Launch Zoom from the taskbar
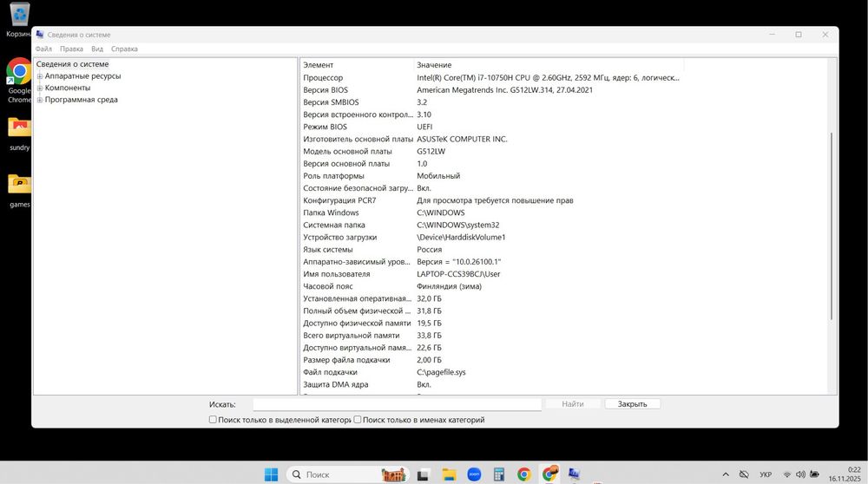Image resolution: width=868 pixels, height=484 pixels. tap(474, 474)
